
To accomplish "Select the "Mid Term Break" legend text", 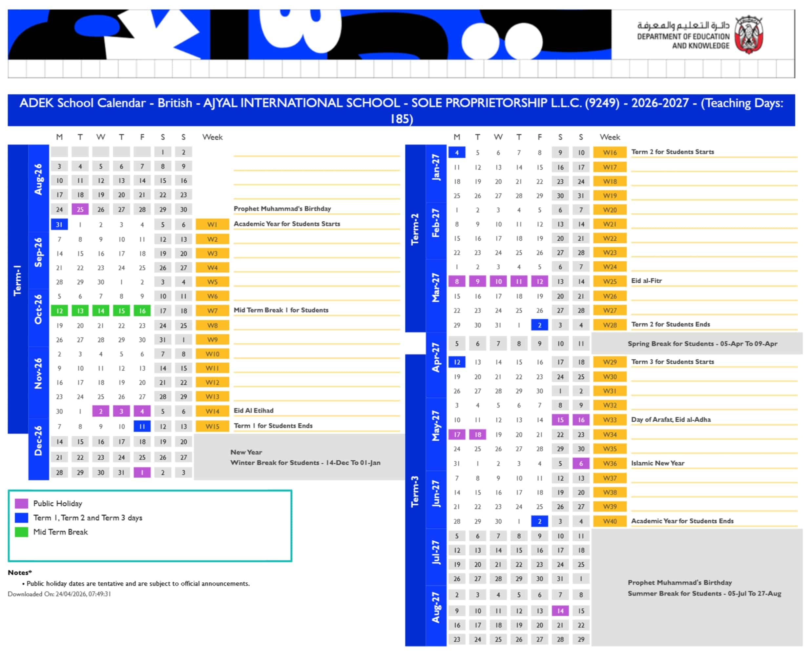I will click(61, 532).
